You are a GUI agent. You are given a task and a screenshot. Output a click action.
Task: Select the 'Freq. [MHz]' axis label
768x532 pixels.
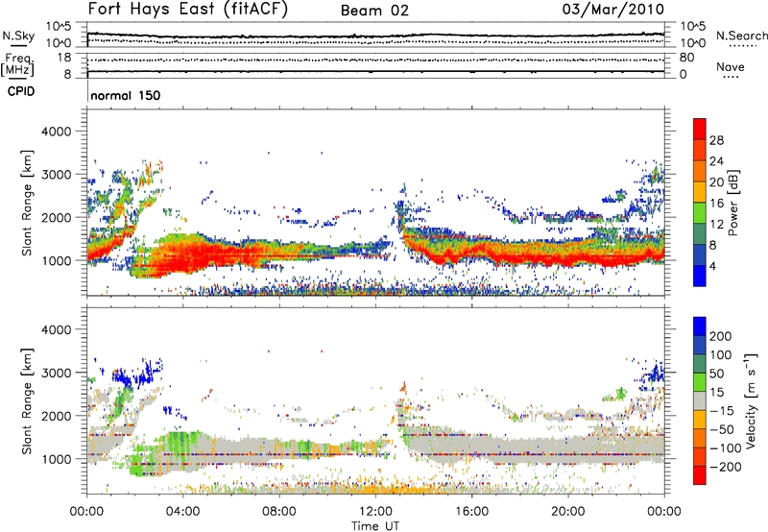17,65
